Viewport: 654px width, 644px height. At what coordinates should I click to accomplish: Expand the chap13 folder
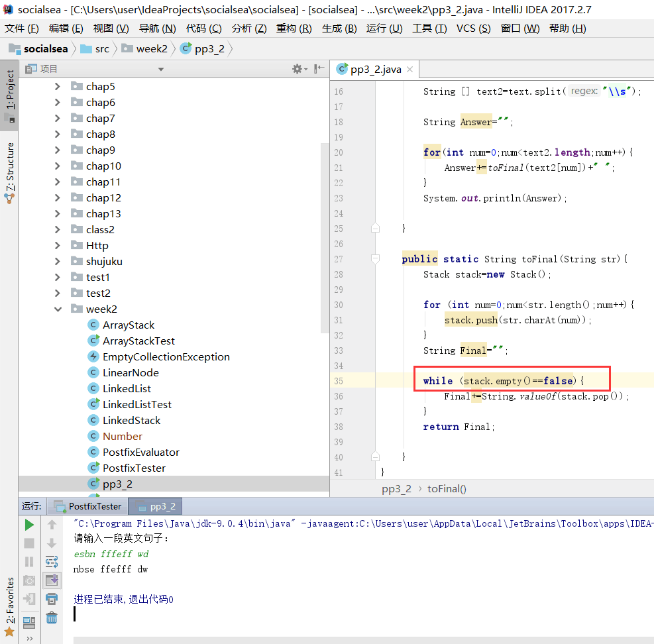click(58, 213)
